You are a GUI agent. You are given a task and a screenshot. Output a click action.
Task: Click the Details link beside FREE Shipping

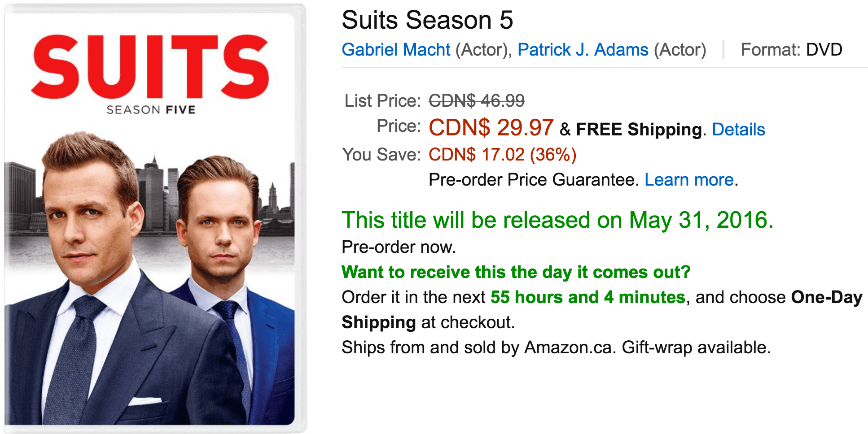(738, 130)
